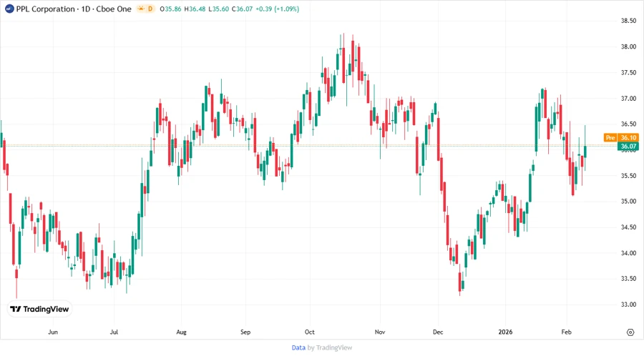The height and width of the screenshot is (356, 644).
Task: Click the 35.00 price axis label
Action: [x=628, y=202]
